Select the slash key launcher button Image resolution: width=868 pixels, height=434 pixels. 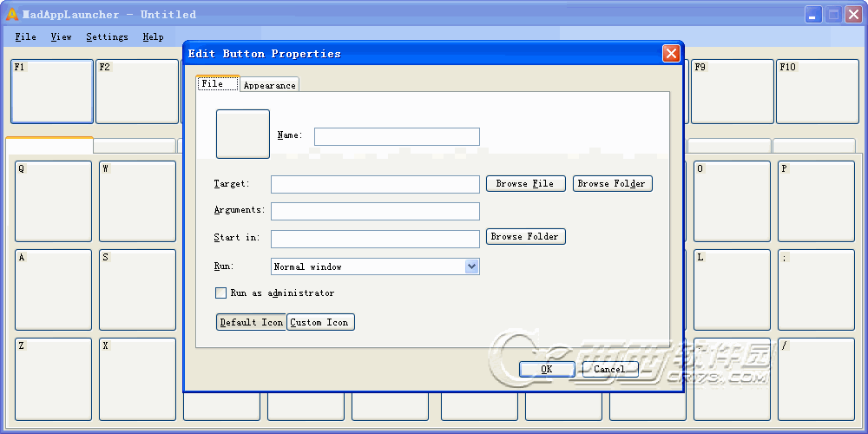tap(817, 379)
